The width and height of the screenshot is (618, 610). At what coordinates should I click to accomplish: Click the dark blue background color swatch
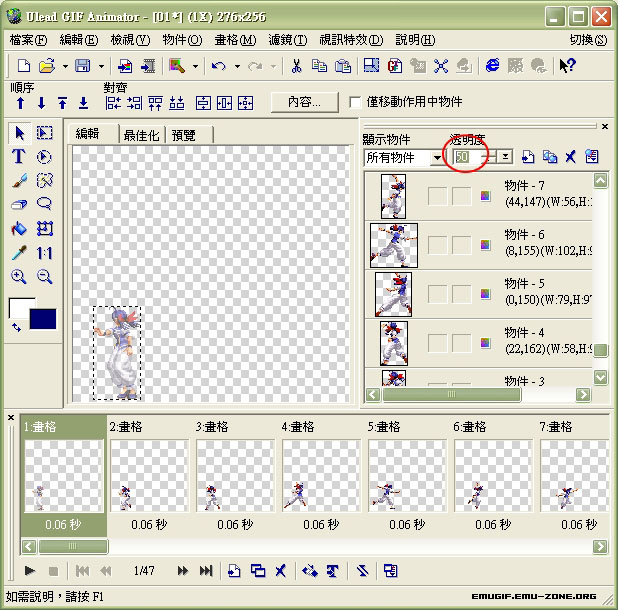click(x=44, y=319)
